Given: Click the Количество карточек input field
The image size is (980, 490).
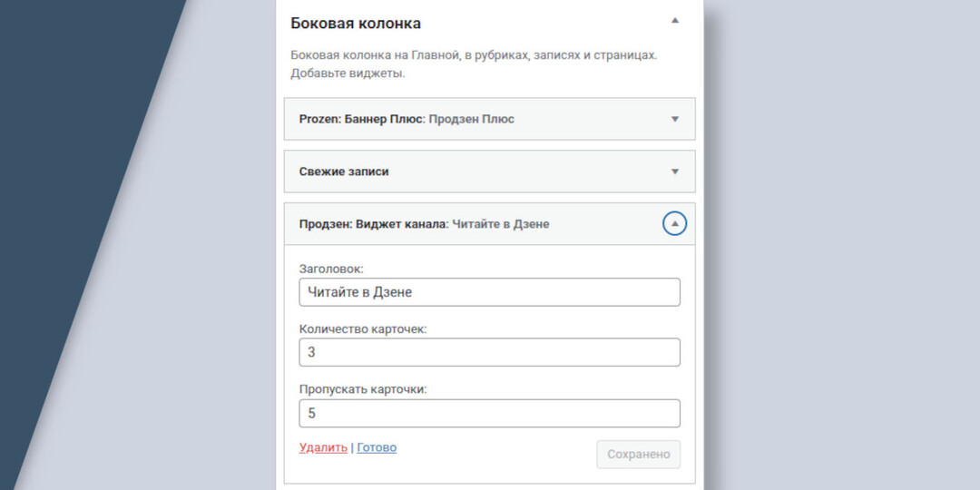Looking at the screenshot, I should (489, 352).
